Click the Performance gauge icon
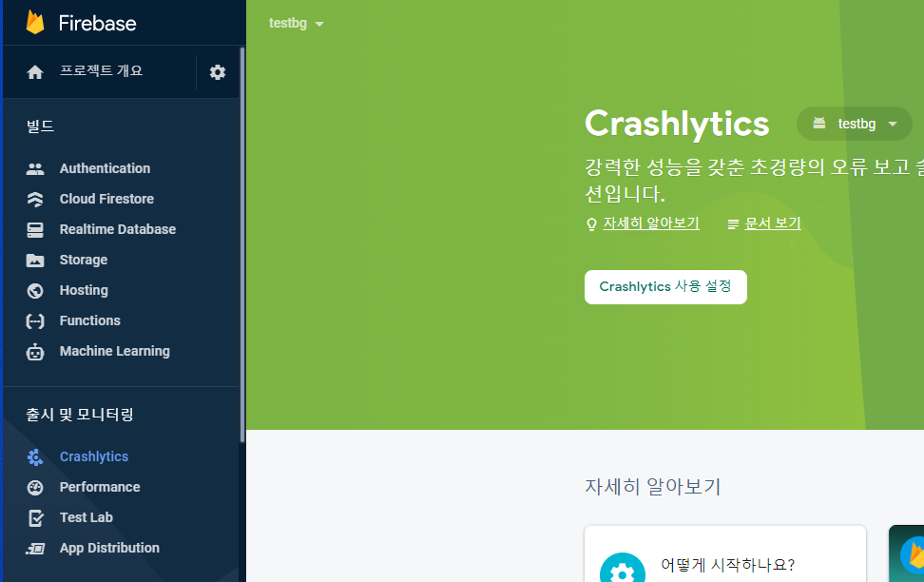Viewport: 924px width, 582px height. click(35, 488)
